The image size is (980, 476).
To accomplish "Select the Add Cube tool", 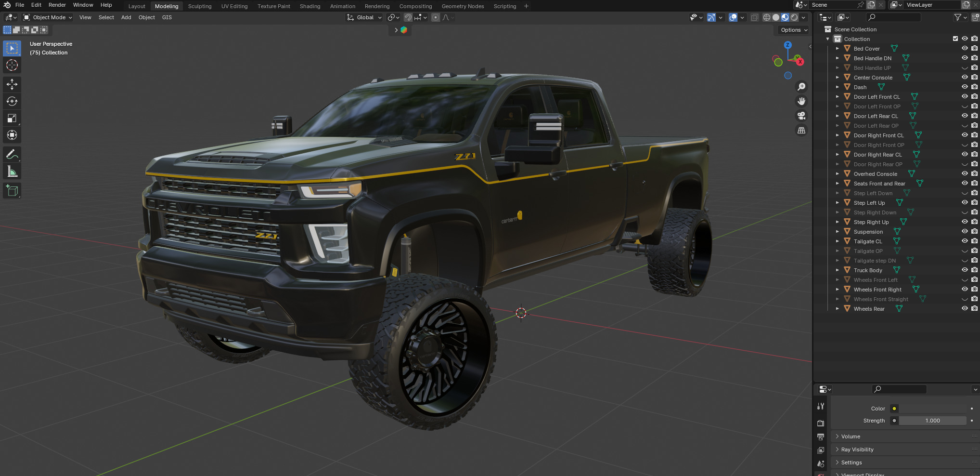I will [x=12, y=191].
